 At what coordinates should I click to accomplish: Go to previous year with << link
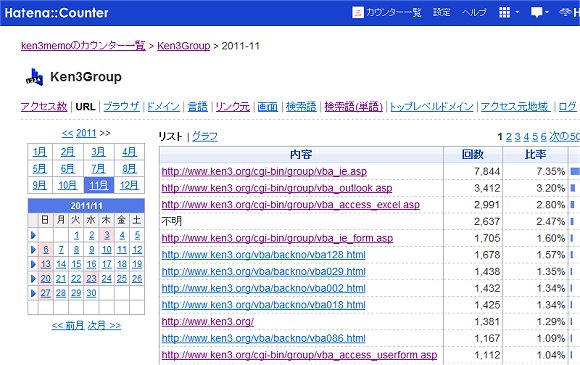coord(67,133)
